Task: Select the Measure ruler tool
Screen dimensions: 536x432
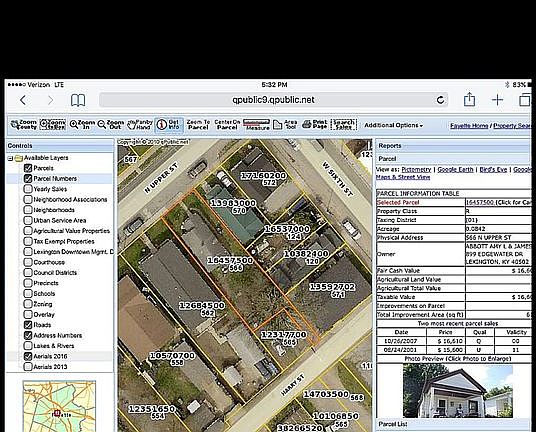Action: pyautogui.click(x=257, y=124)
